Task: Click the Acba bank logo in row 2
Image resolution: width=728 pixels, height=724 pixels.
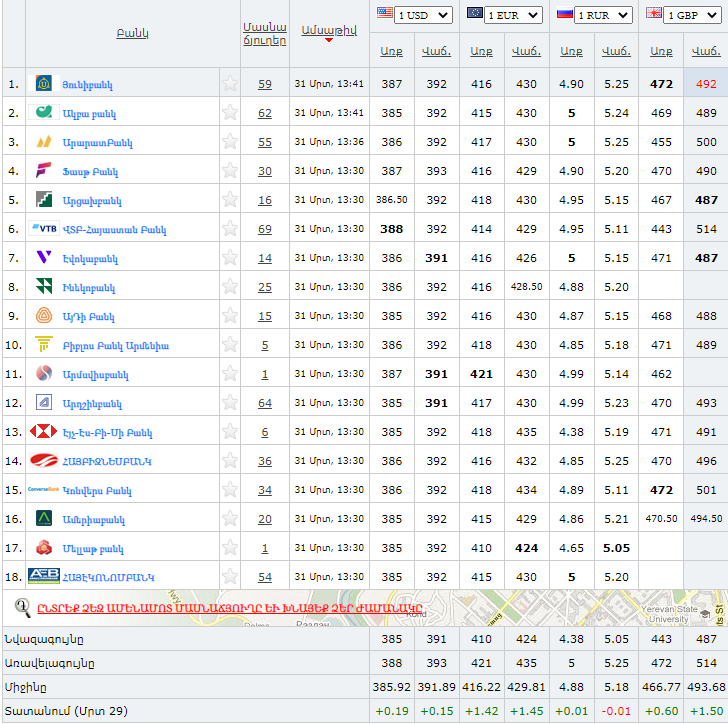Action: point(44,112)
